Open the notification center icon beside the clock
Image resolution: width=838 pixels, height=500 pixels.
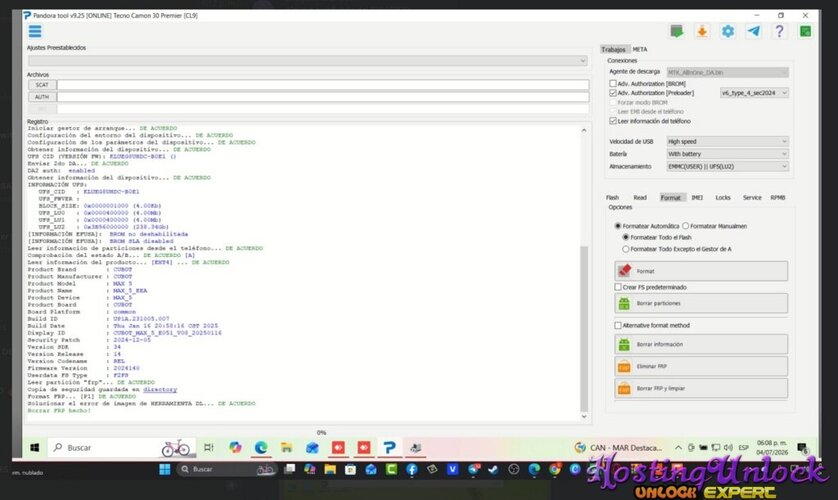click(x=802, y=448)
